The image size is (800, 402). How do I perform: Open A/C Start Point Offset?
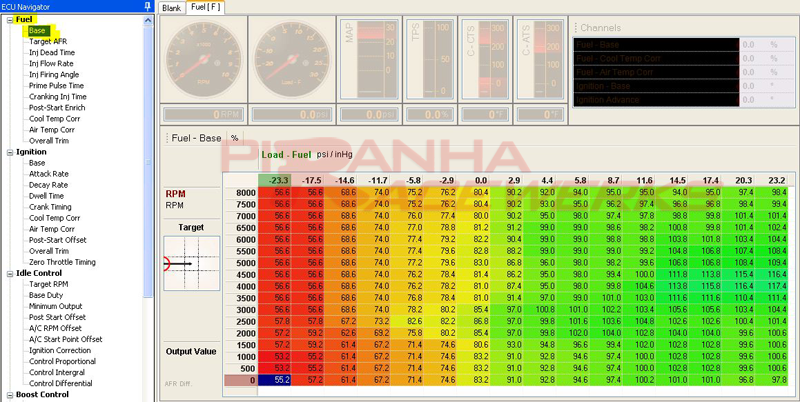(x=65, y=339)
